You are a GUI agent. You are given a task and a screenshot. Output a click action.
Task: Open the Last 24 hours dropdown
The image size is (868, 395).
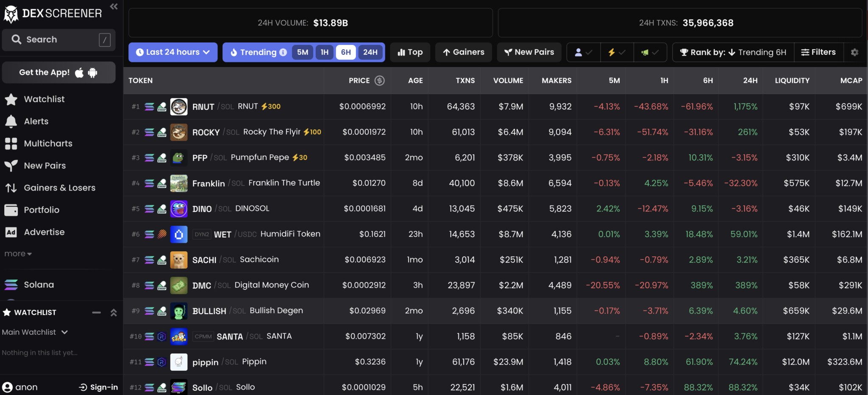tap(173, 52)
